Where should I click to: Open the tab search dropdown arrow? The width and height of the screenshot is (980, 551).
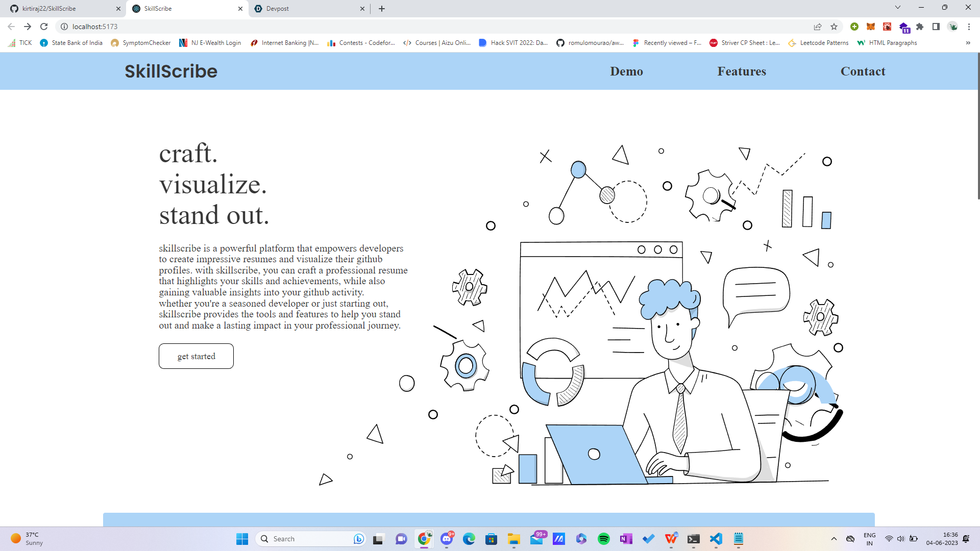click(x=897, y=8)
